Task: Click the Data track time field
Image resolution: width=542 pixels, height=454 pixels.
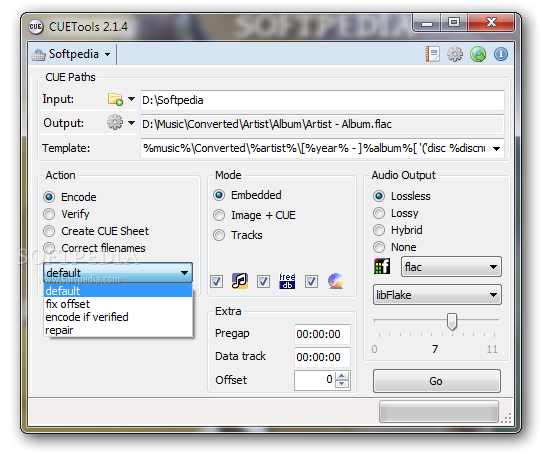Action: click(x=322, y=357)
